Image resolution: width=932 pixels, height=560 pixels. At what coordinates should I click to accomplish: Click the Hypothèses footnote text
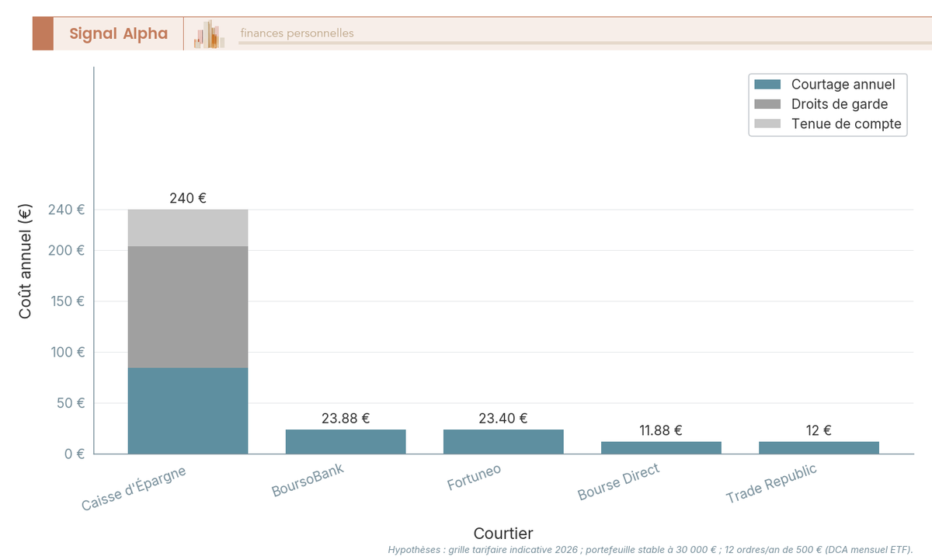point(651,549)
